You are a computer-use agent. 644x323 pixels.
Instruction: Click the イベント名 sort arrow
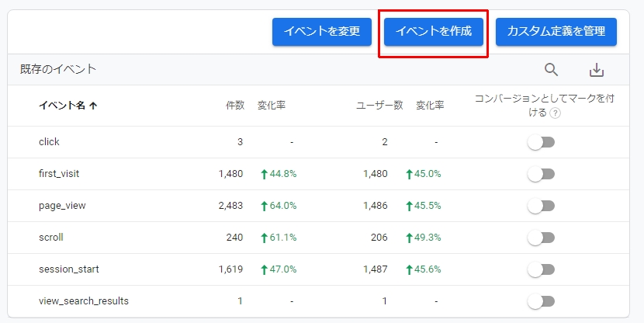[x=93, y=106]
